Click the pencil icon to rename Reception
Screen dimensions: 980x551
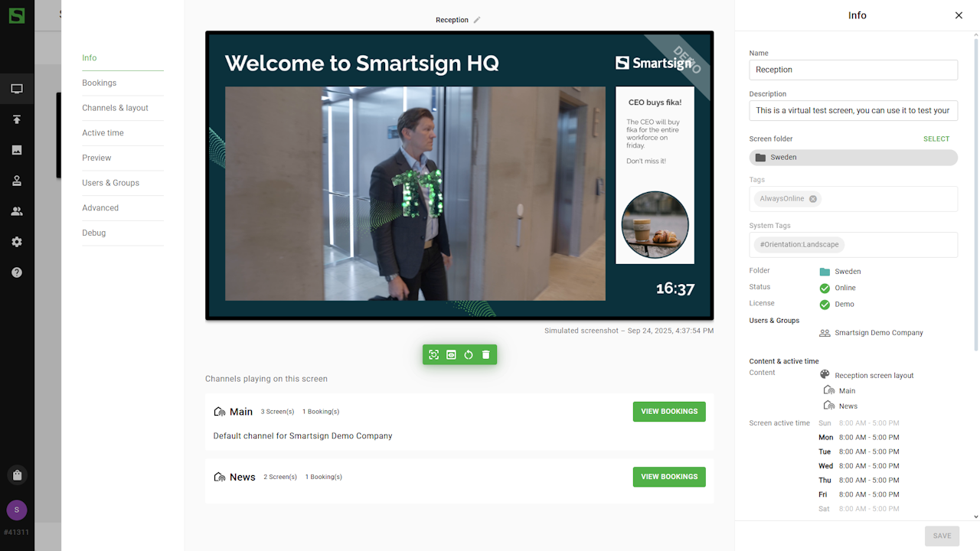477,20
